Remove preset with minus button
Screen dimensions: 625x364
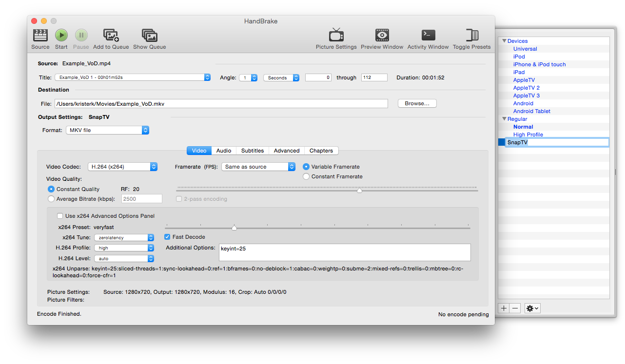[x=515, y=308]
